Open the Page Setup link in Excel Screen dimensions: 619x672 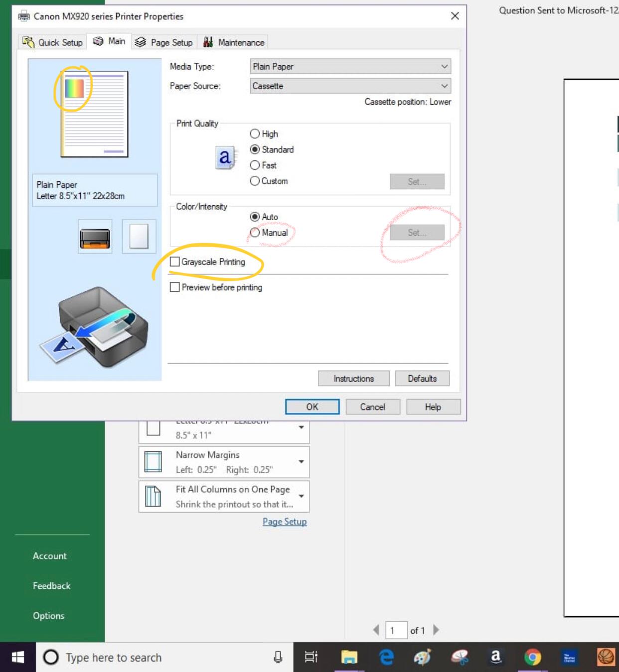(x=285, y=522)
